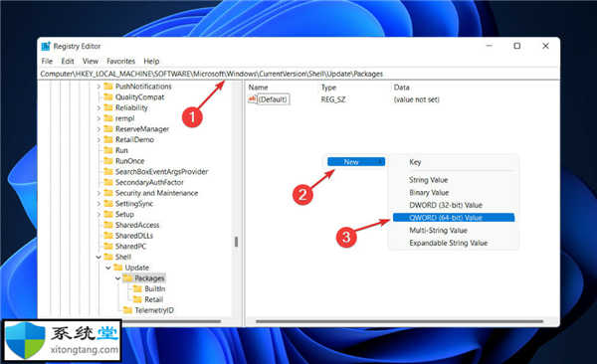Click the Name column header

pyautogui.click(x=258, y=88)
